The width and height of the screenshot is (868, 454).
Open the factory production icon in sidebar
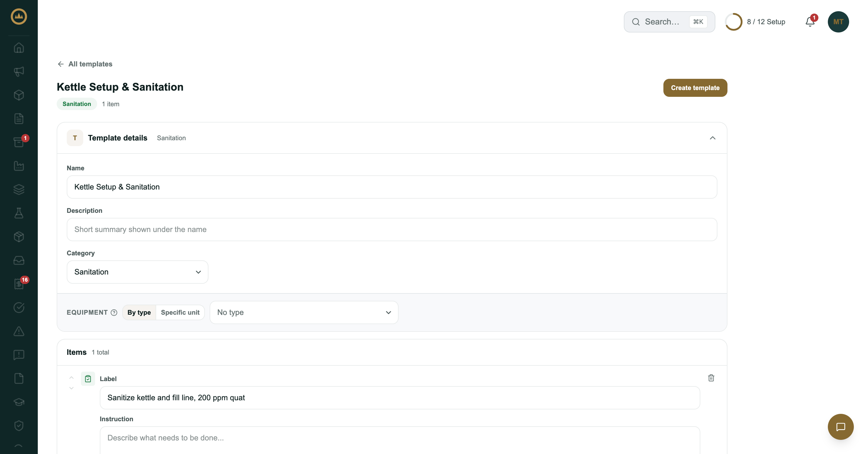(19, 166)
